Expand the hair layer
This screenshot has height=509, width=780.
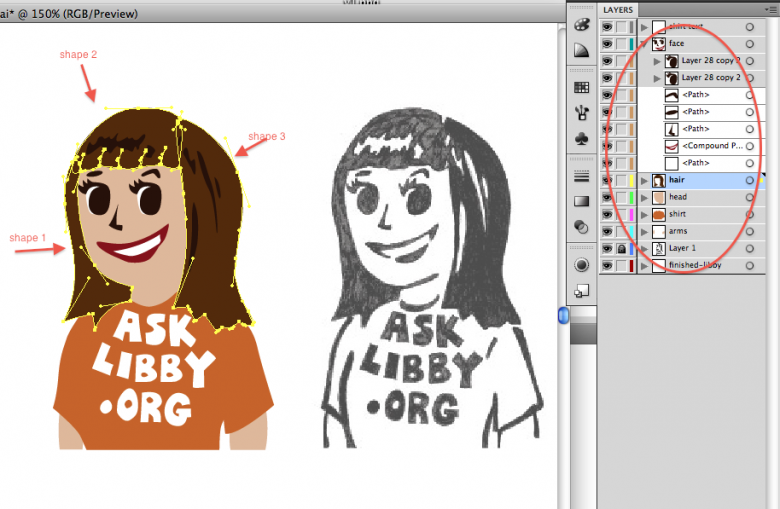(644, 181)
